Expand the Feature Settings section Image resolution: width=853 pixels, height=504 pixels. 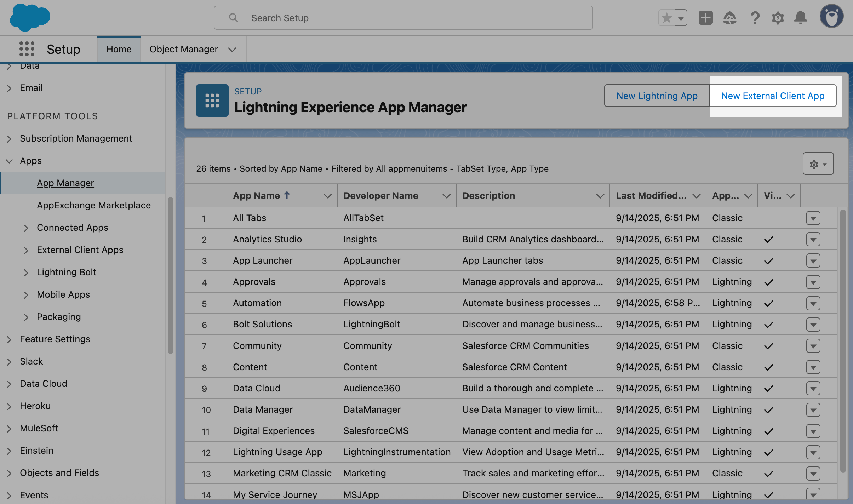[x=10, y=339]
